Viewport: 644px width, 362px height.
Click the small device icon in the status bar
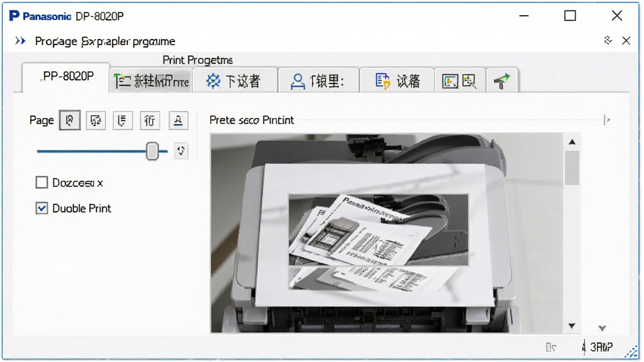(551, 347)
